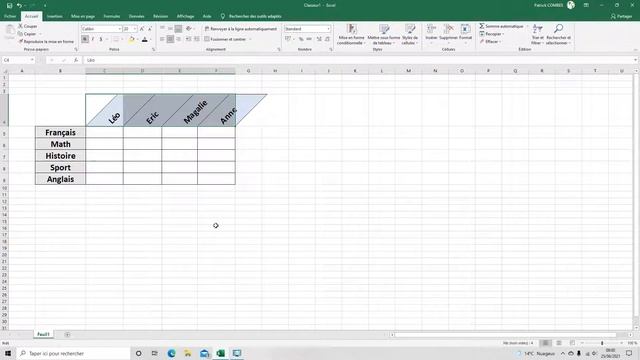
Task: Open the font size dropdown
Action: (x=135, y=29)
